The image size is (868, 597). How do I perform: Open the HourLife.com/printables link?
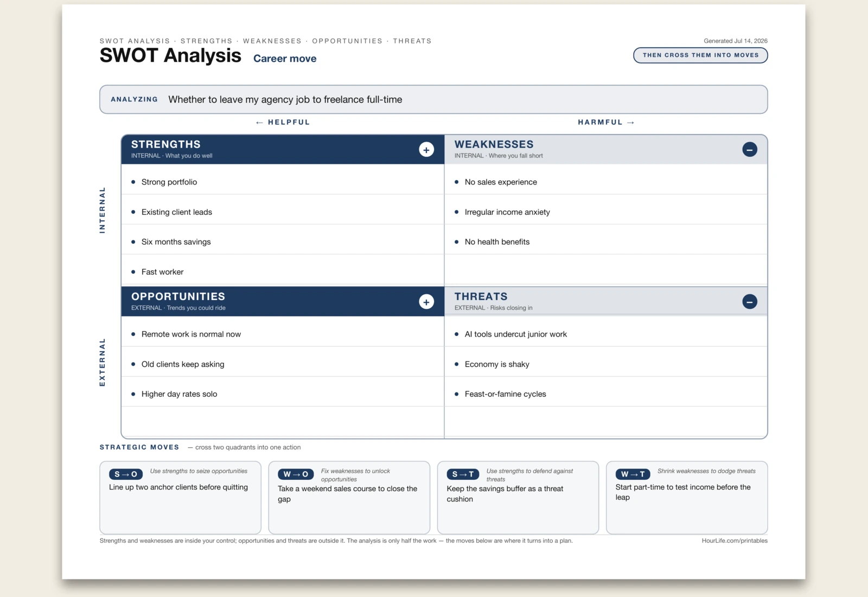click(x=735, y=541)
